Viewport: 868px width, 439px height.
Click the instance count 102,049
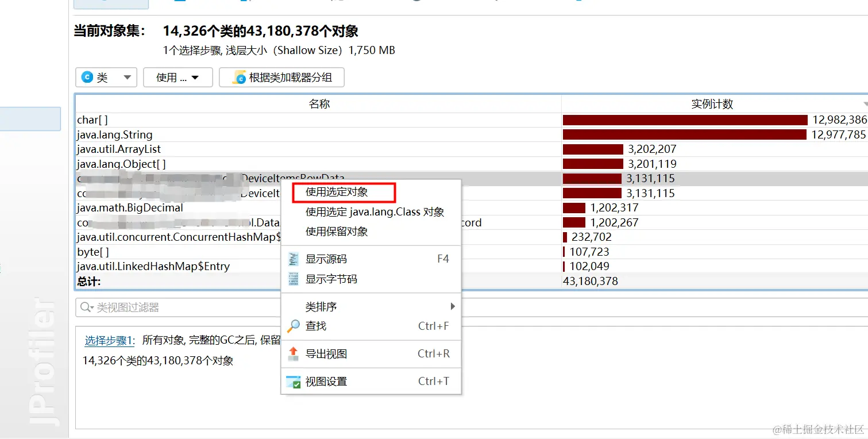589,267
